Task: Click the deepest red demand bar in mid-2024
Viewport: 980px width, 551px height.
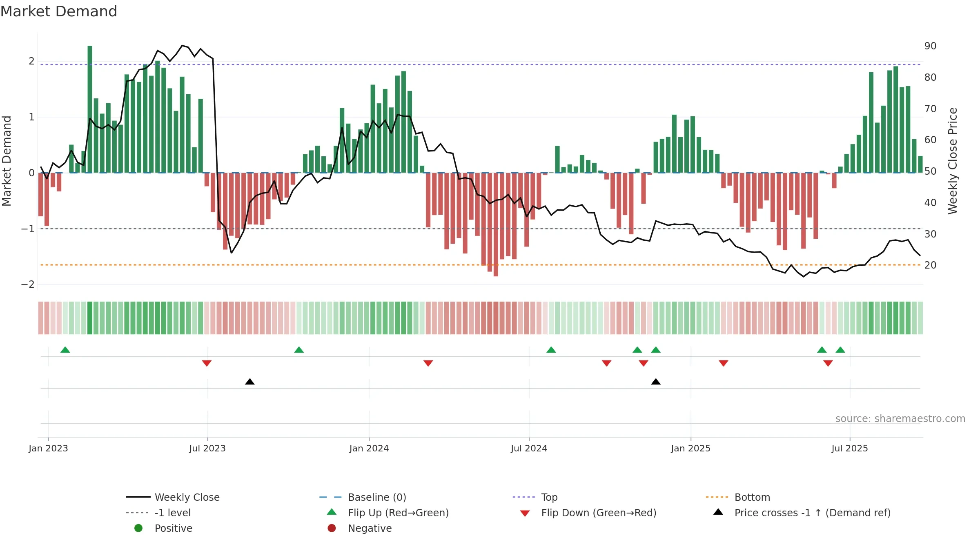Action: [x=496, y=224]
